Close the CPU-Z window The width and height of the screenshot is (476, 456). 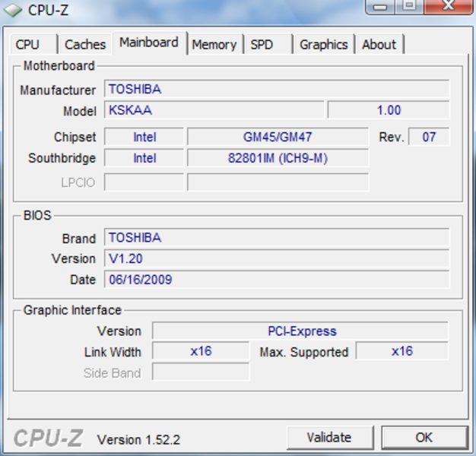point(449,7)
